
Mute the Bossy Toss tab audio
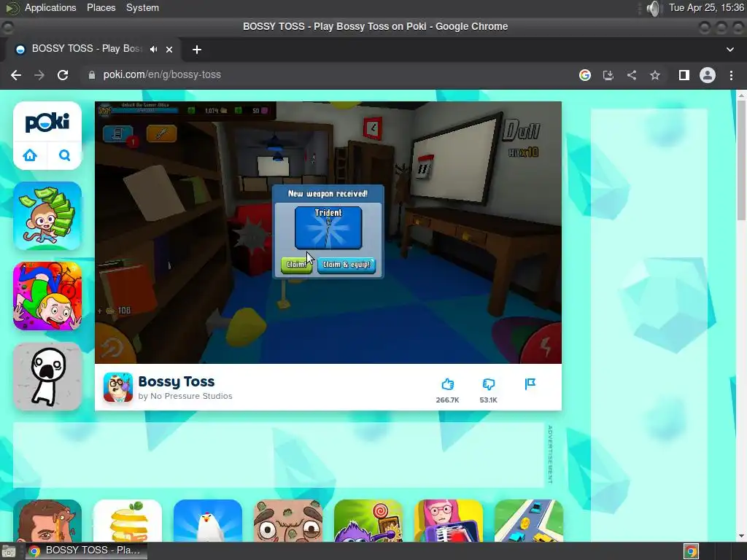tap(153, 49)
